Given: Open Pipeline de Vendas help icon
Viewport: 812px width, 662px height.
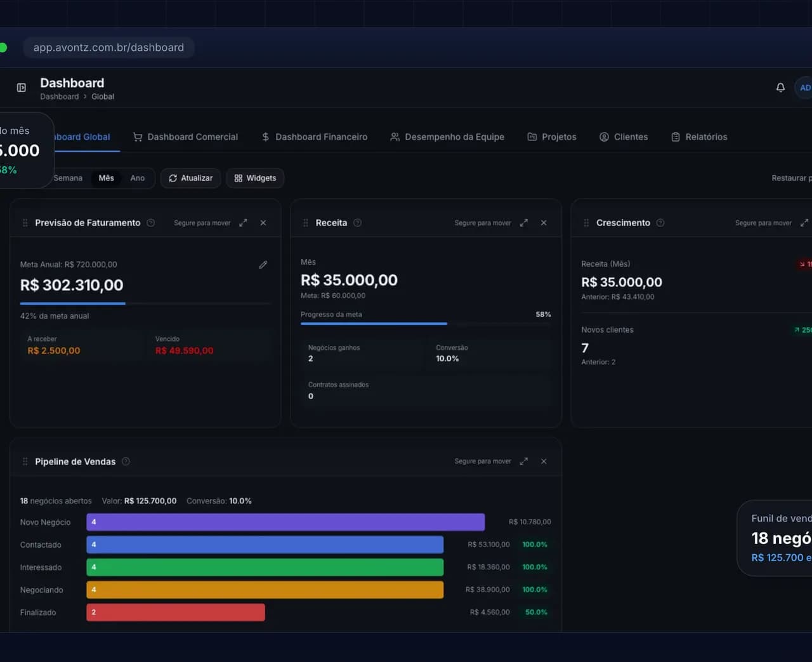Looking at the screenshot, I should click(126, 461).
